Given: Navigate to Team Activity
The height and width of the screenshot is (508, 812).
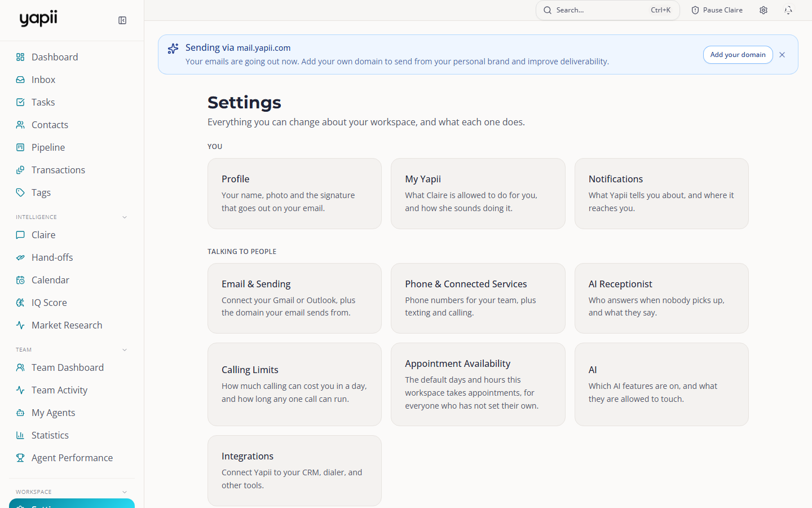Looking at the screenshot, I should tap(72, 390).
